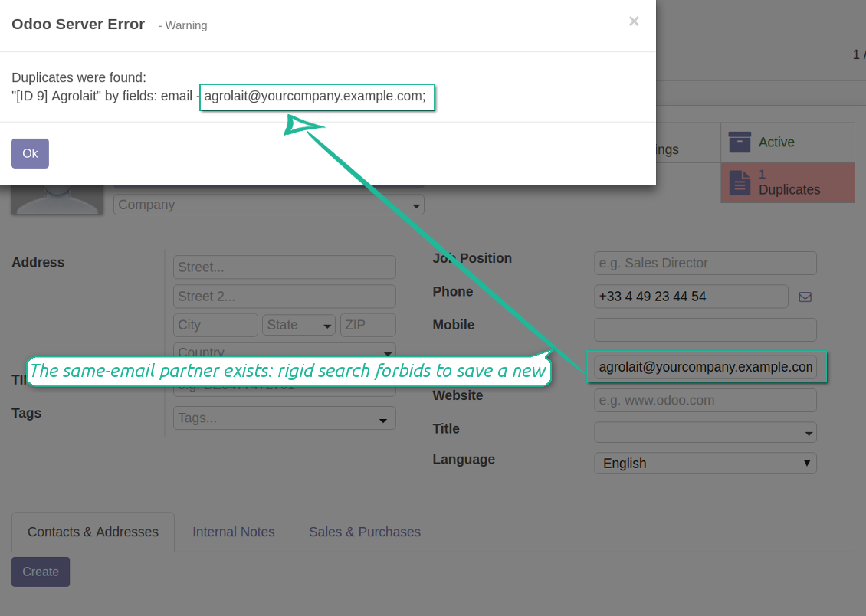Switch to the Internal Notes tab
Viewport: 866px width, 616px height.
233,532
